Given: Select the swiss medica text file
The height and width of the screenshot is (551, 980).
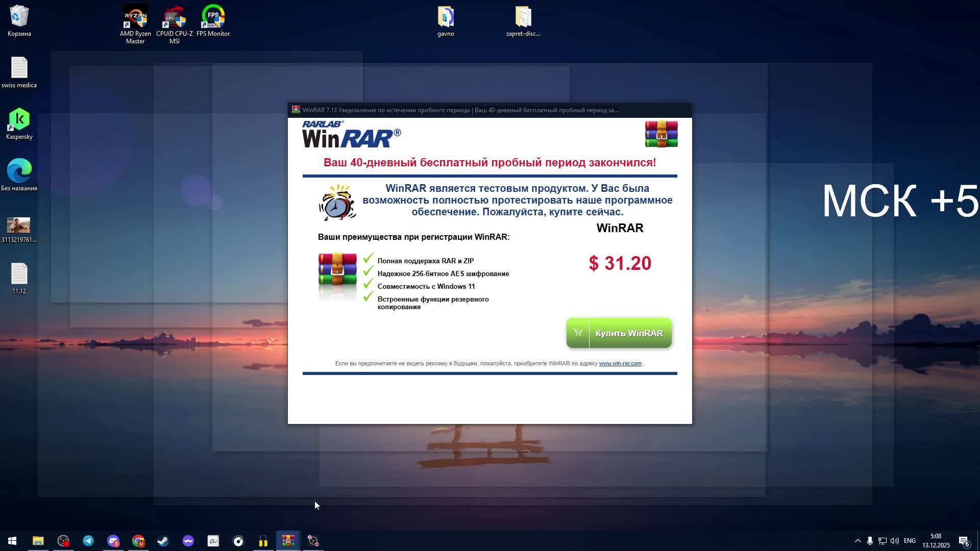Looking at the screenshot, I should tap(19, 69).
